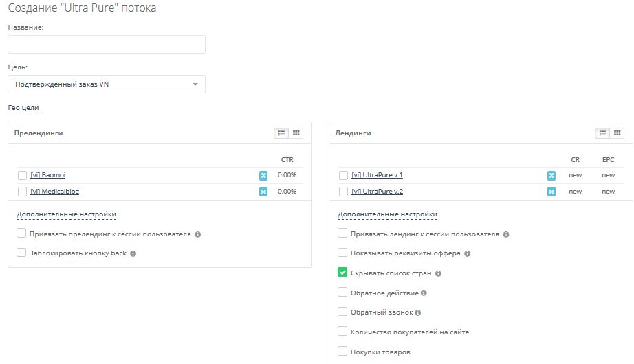Image resolution: width=634 pixels, height=364 pixels.
Task: Enable Показывать реквизиты оффера checkbox
Action: click(342, 253)
